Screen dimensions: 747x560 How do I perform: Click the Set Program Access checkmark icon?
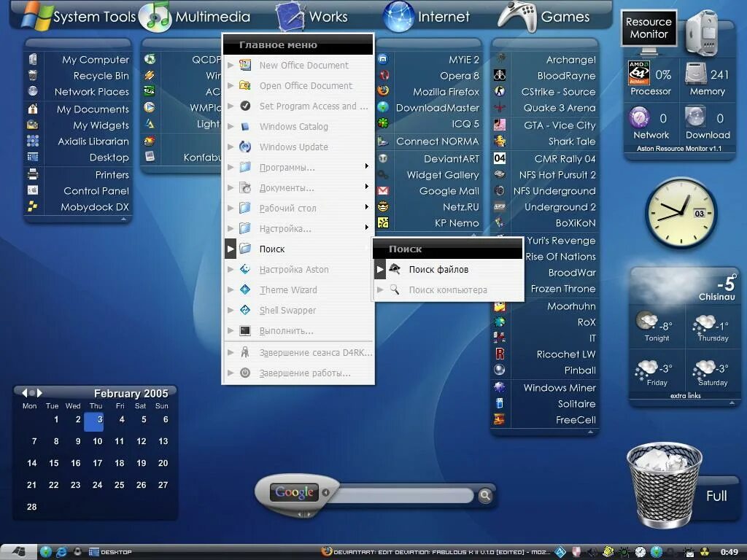pyautogui.click(x=245, y=106)
